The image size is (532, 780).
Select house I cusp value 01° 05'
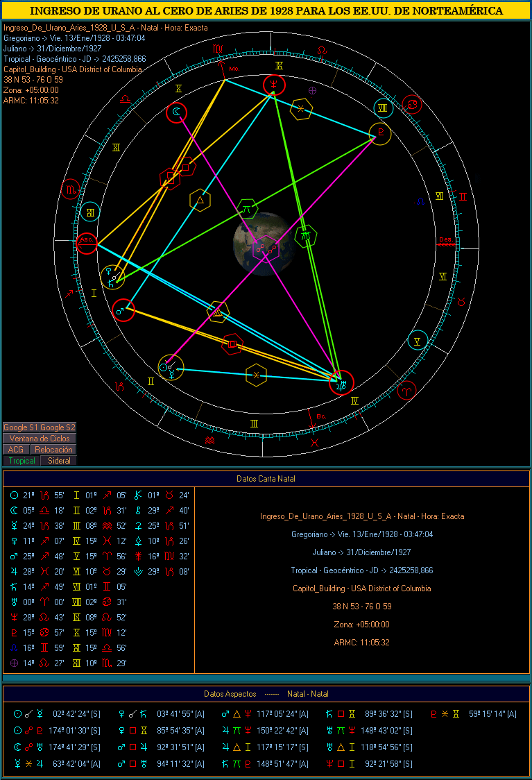coord(100,495)
